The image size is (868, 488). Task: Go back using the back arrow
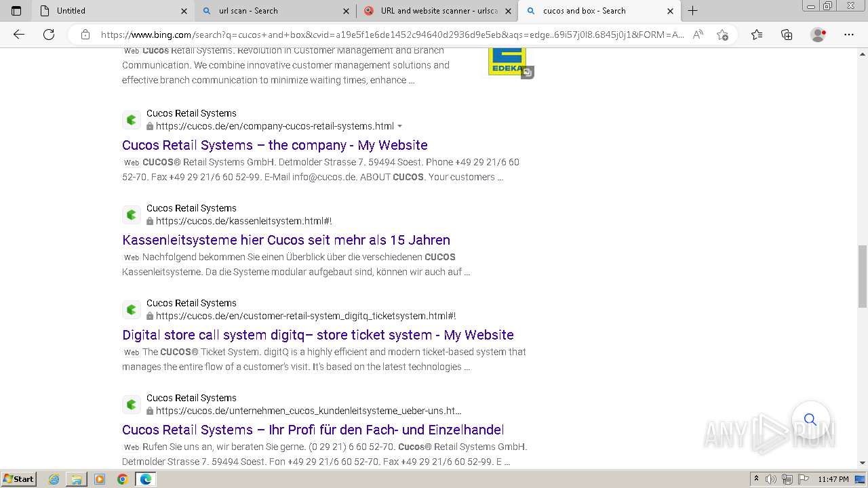coord(19,35)
